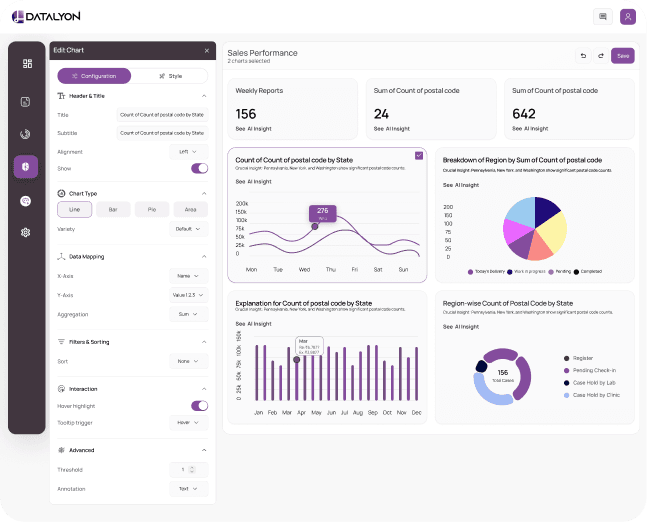
Task: Collapse the Filters & Sorting section chevron
Action: 204,342
